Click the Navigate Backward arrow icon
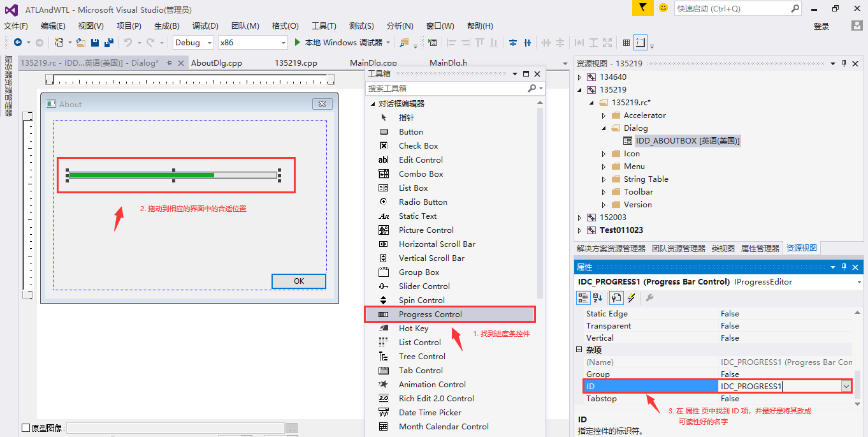Image resolution: width=868 pixels, height=437 pixels. click(x=18, y=43)
